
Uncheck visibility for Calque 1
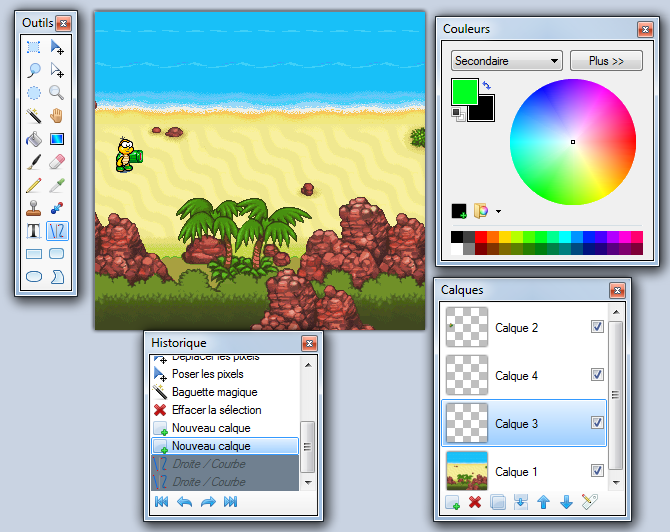597,471
